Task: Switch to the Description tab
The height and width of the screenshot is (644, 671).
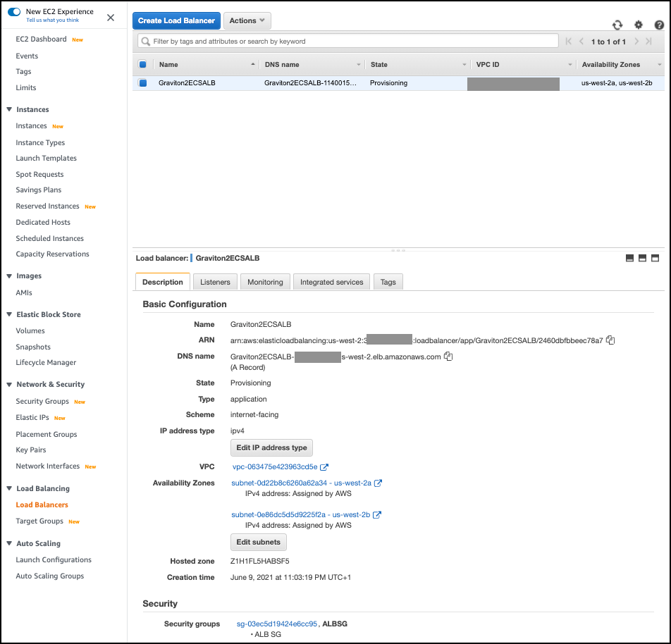Action: tap(163, 282)
